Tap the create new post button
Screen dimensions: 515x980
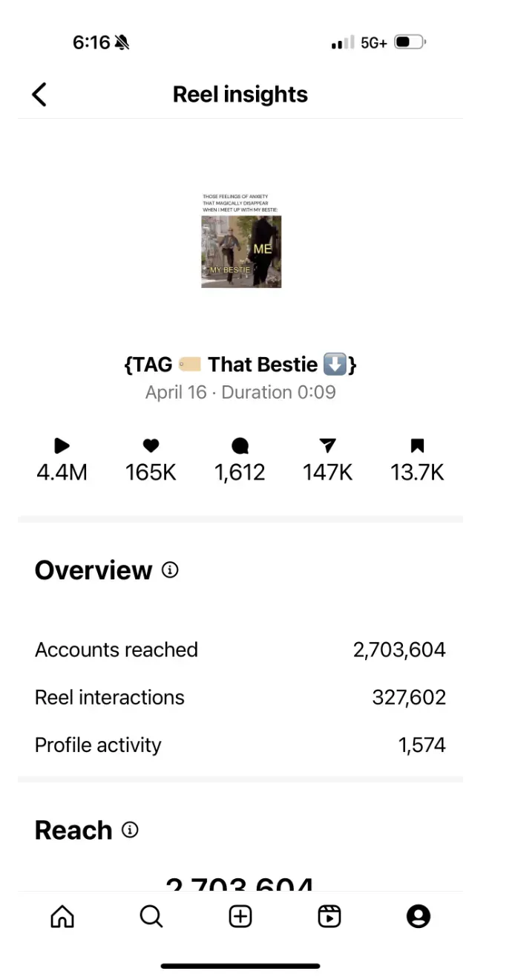pyautogui.click(x=240, y=917)
